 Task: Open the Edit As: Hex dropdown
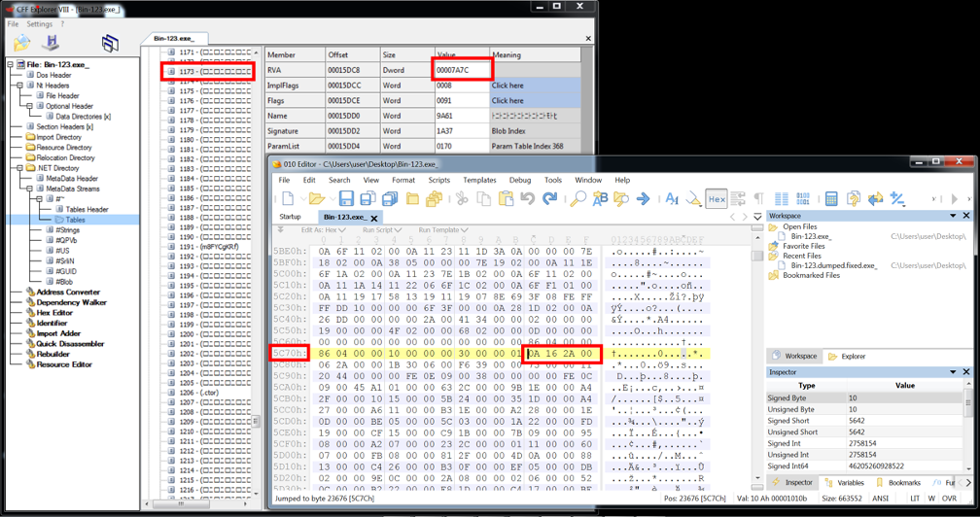coord(324,230)
